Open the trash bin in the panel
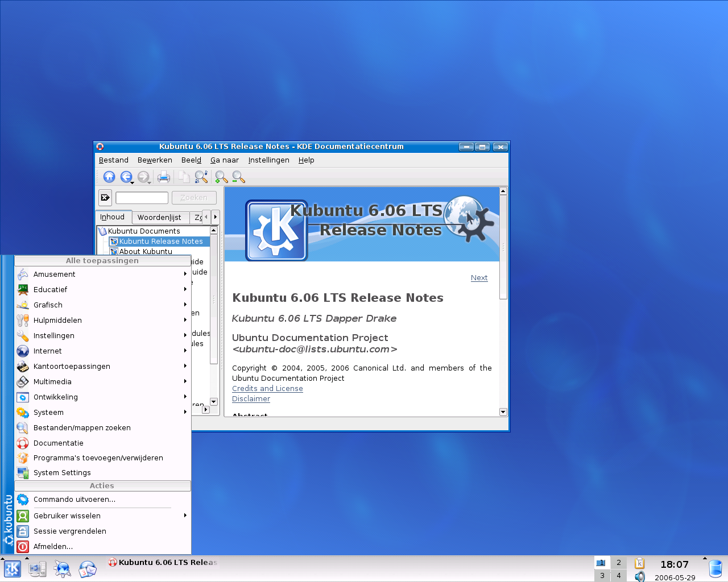Viewport: 728px width, 582px height. 715,568
